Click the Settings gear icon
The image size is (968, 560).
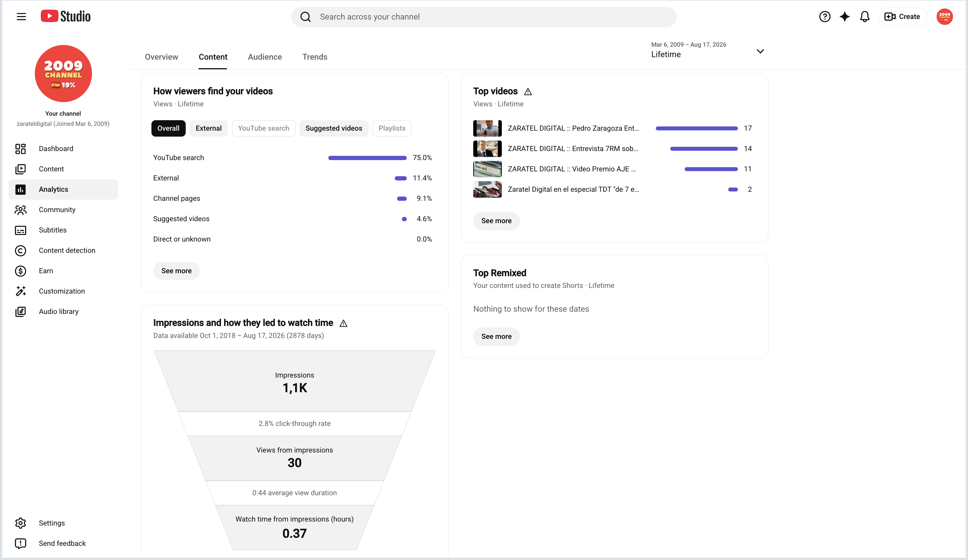point(20,523)
